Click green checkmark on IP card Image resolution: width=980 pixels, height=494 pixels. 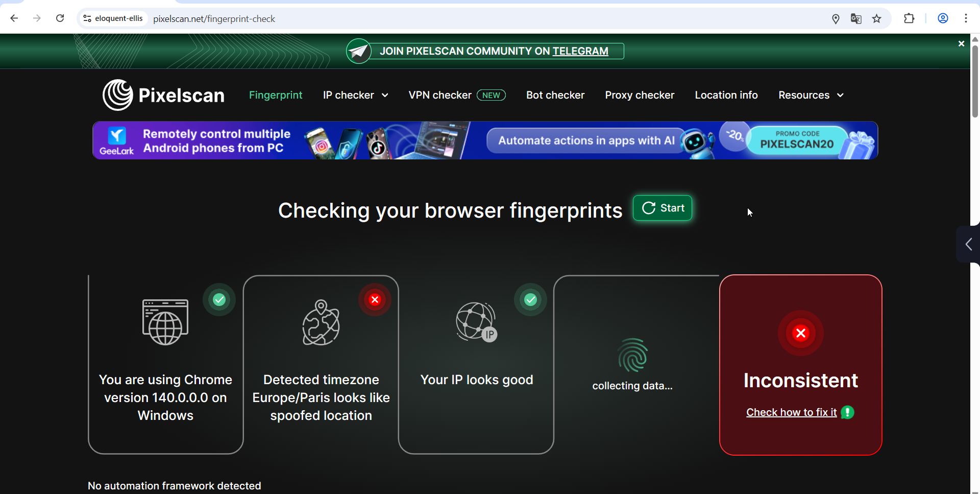(x=531, y=300)
